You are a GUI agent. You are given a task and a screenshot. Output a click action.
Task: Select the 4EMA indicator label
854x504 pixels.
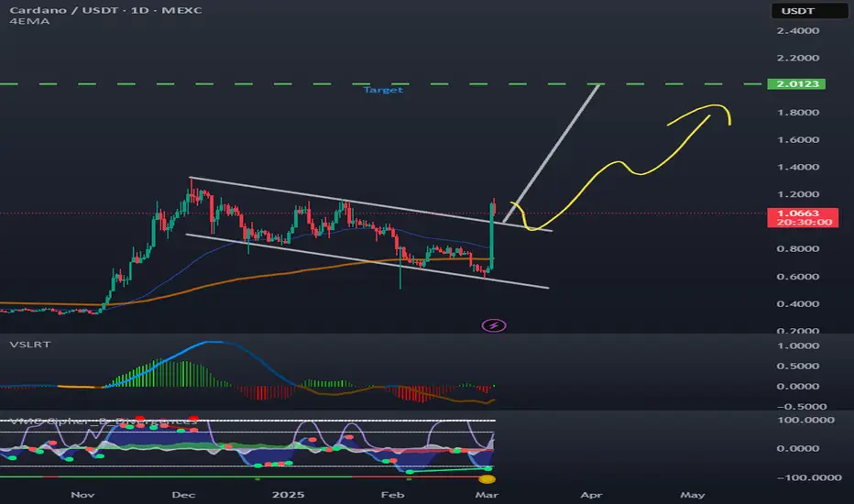point(29,21)
